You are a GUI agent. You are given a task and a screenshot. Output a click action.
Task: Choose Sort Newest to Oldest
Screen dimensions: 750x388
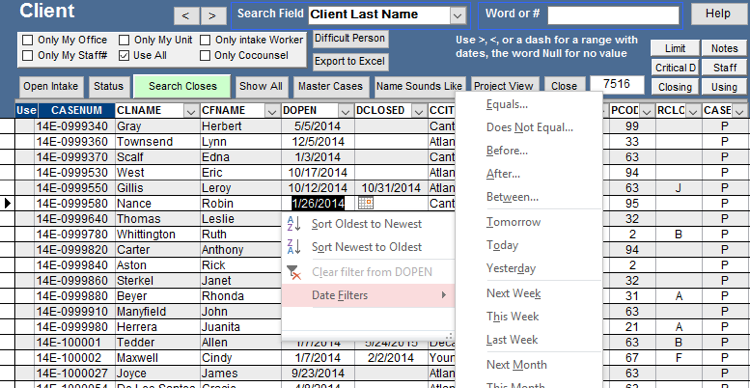tap(368, 247)
